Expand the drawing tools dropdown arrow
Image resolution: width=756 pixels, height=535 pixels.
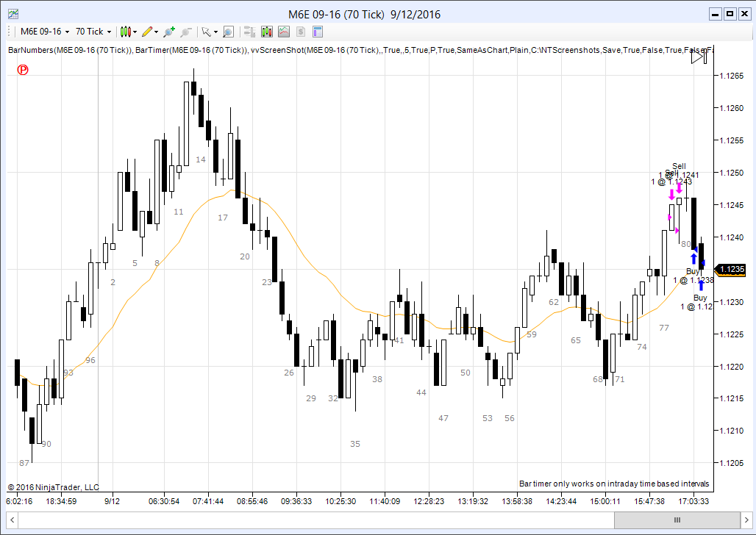pos(156,32)
